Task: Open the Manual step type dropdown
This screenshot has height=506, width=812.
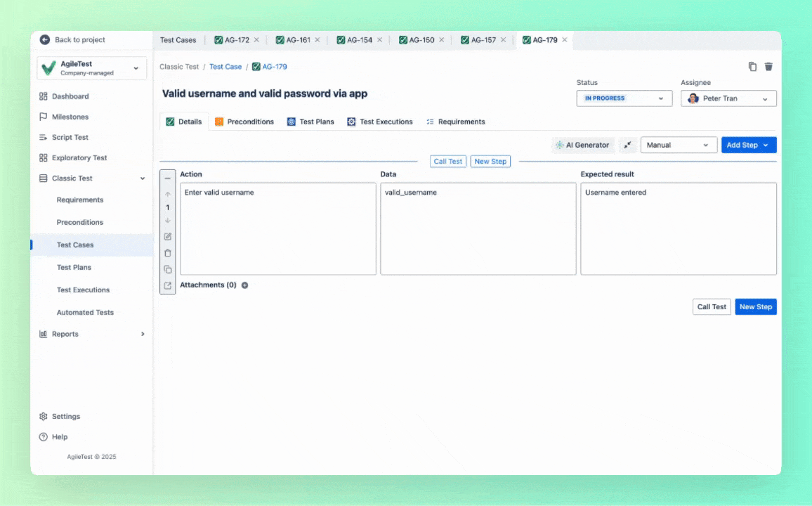Action: [677, 145]
